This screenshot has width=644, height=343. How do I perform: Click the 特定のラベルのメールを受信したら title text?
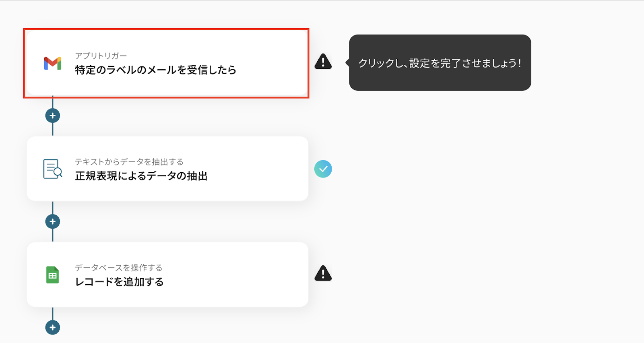(155, 70)
